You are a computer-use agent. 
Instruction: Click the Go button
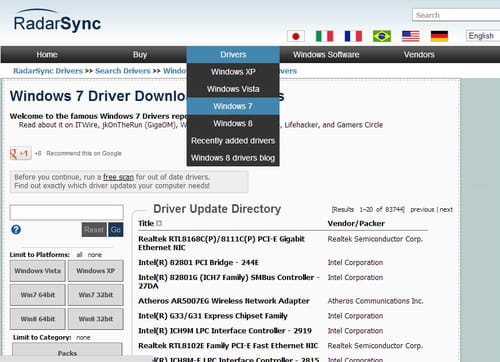point(115,230)
